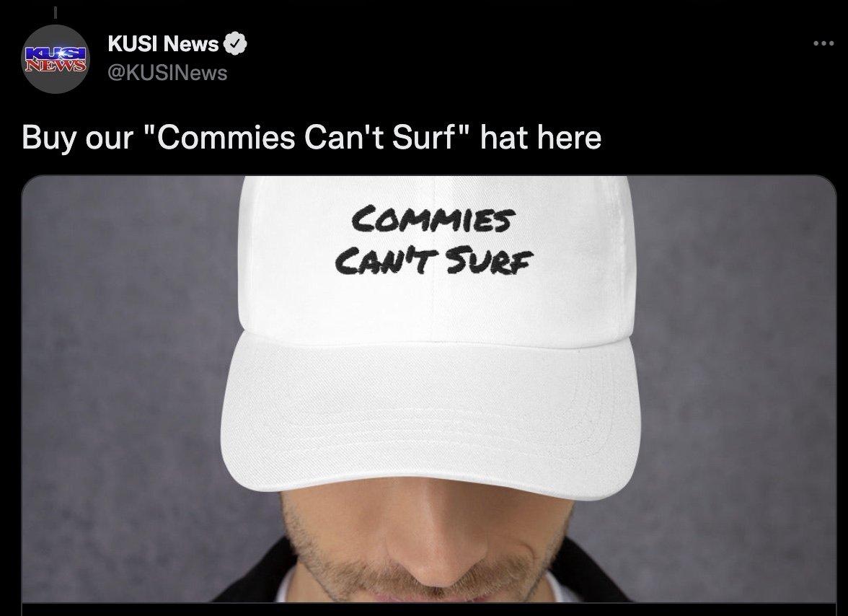Click the words "hat here" in the tweet
This screenshot has width=848, height=616.
click(x=541, y=137)
